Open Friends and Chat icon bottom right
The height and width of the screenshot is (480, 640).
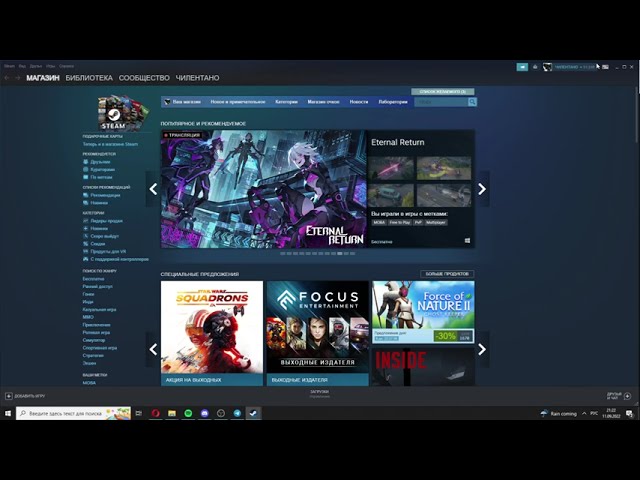627,396
